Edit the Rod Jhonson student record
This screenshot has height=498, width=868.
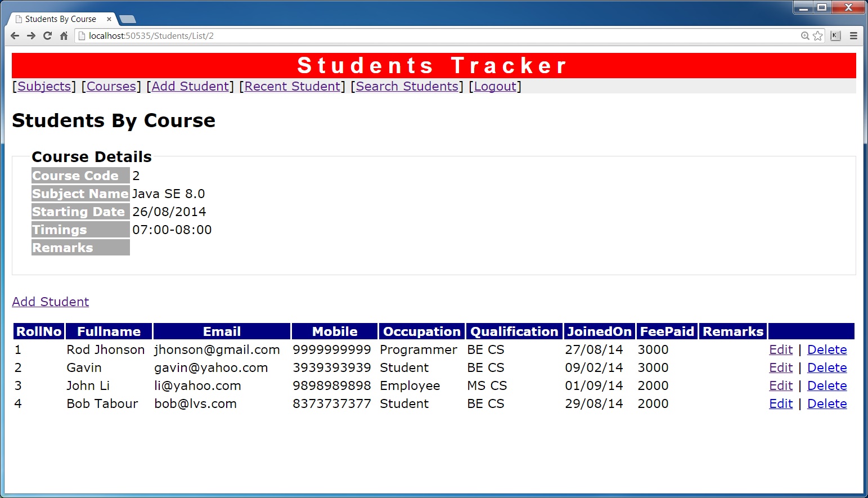coord(781,349)
